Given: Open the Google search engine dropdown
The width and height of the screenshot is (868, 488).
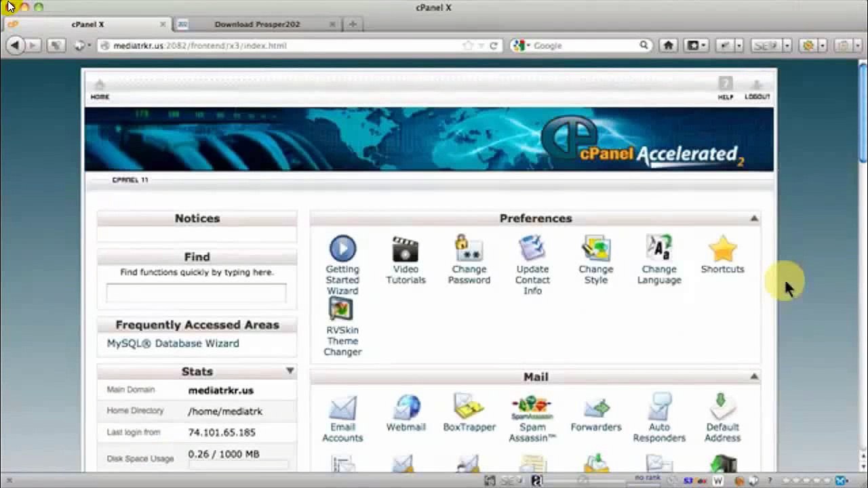Looking at the screenshot, I should [520, 45].
